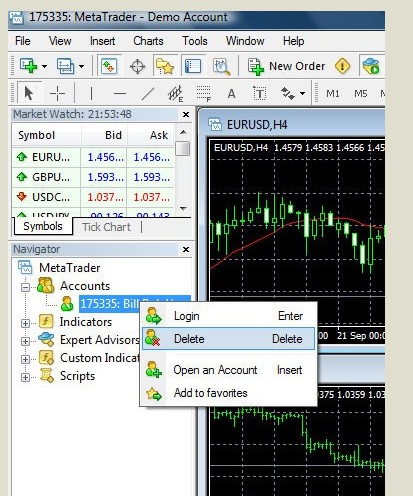Collapse the Accounts tree node
The height and width of the screenshot is (496, 413).
tap(25, 287)
